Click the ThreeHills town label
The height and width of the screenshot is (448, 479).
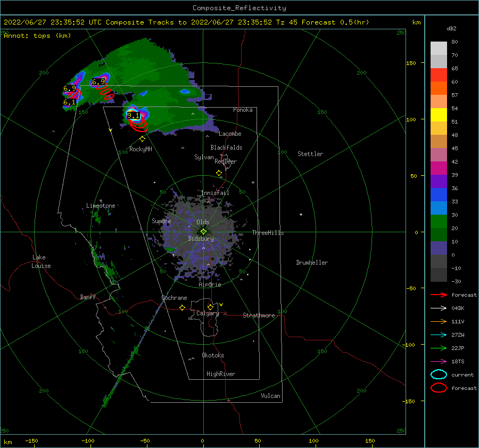(268, 233)
